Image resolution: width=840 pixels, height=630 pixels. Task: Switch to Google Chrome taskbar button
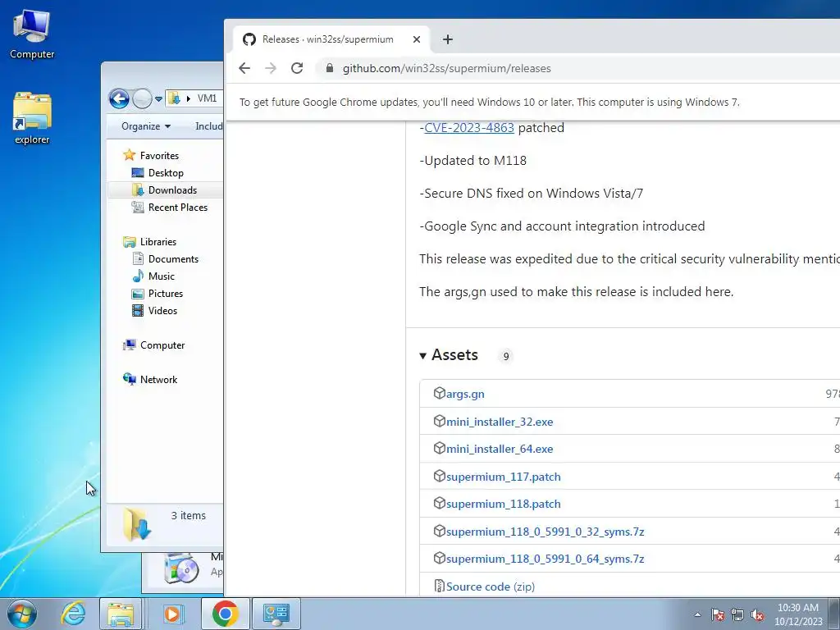(225, 614)
